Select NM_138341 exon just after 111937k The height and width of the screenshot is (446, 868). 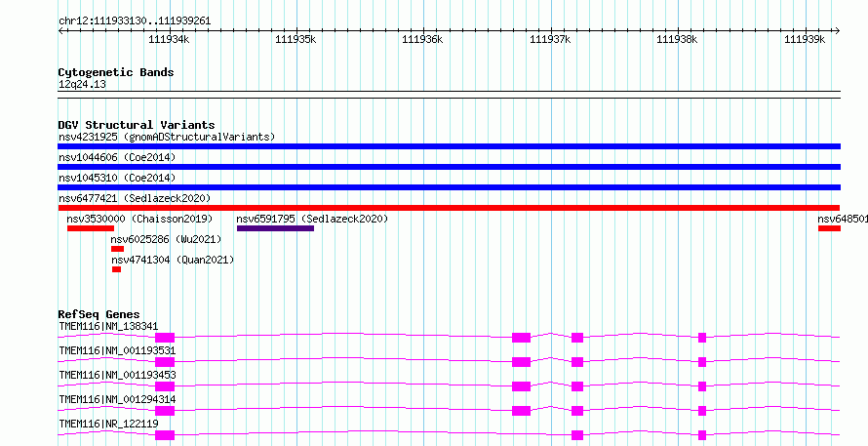coord(577,338)
